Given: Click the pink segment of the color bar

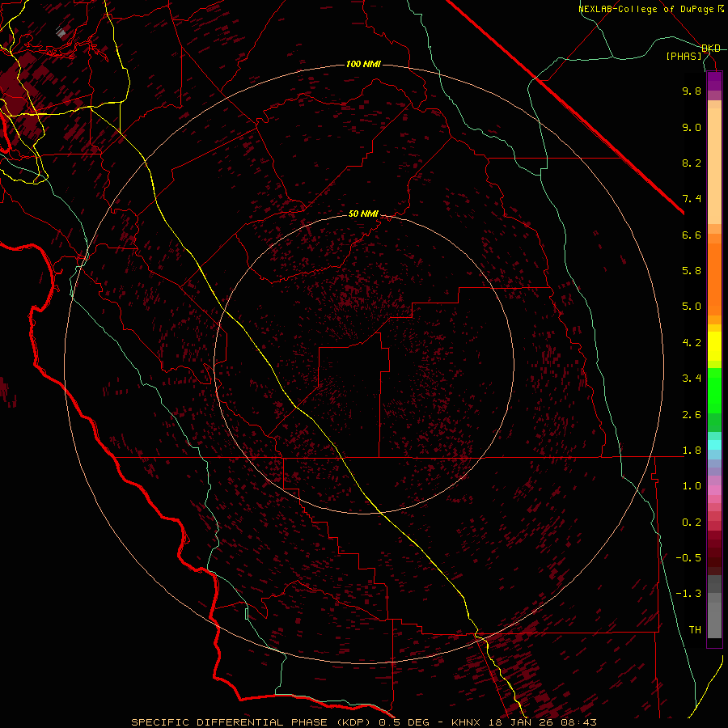Looking at the screenshot, I should pyautogui.click(x=714, y=490).
